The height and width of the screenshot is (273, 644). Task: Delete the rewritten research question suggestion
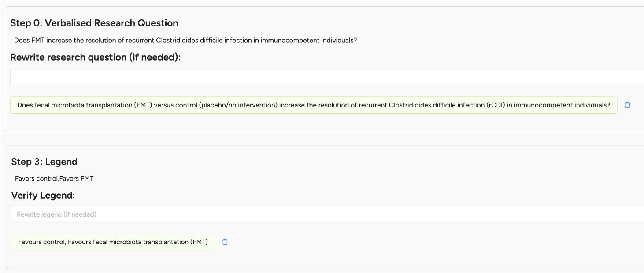coord(628,105)
